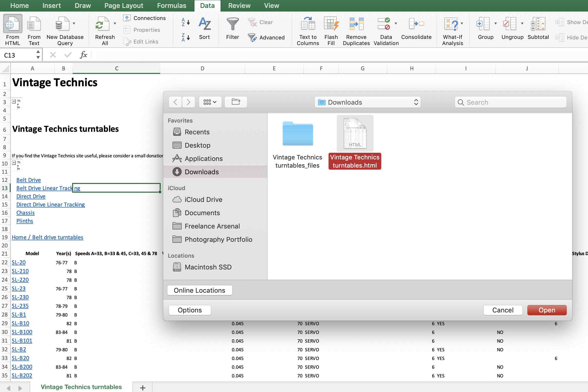The width and height of the screenshot is (588, 392).
Task: Cancel the file dialog
Action: point(503,310)
